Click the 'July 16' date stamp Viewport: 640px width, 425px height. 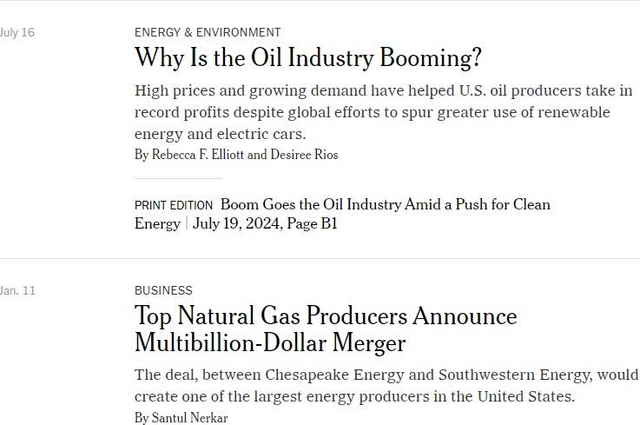click(17, 32)
